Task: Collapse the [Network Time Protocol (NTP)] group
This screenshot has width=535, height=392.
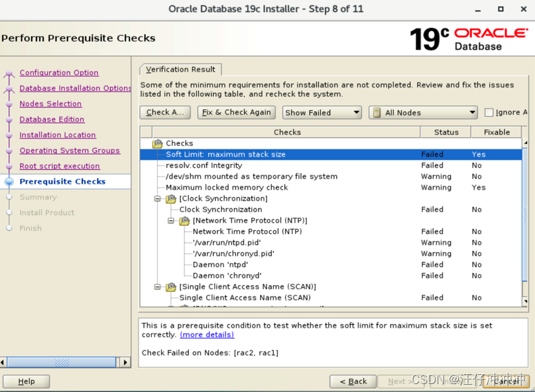Action: [171, 221]
